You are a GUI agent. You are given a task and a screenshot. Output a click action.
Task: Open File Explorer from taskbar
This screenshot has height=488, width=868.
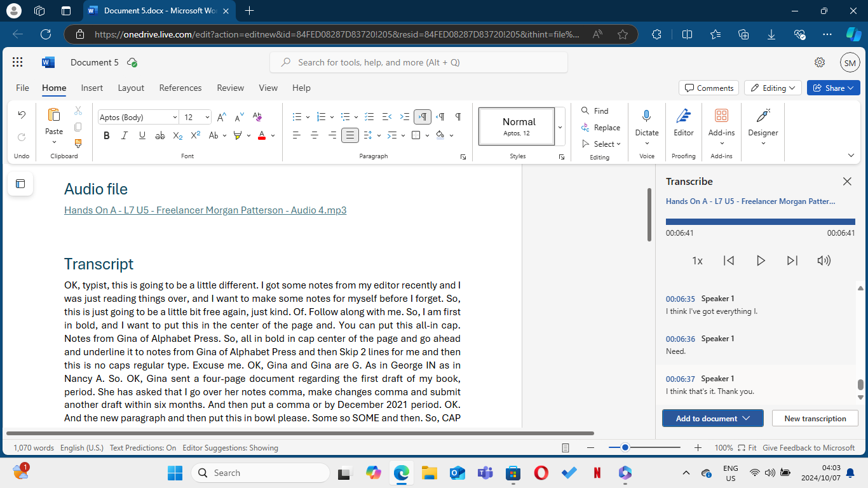(430, 473)
